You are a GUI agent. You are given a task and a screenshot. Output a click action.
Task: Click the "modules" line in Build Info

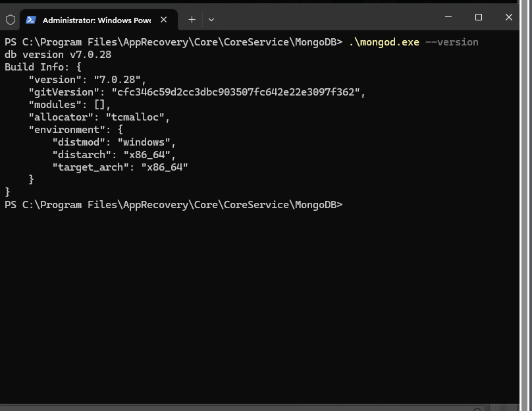[x=69, y=105]
